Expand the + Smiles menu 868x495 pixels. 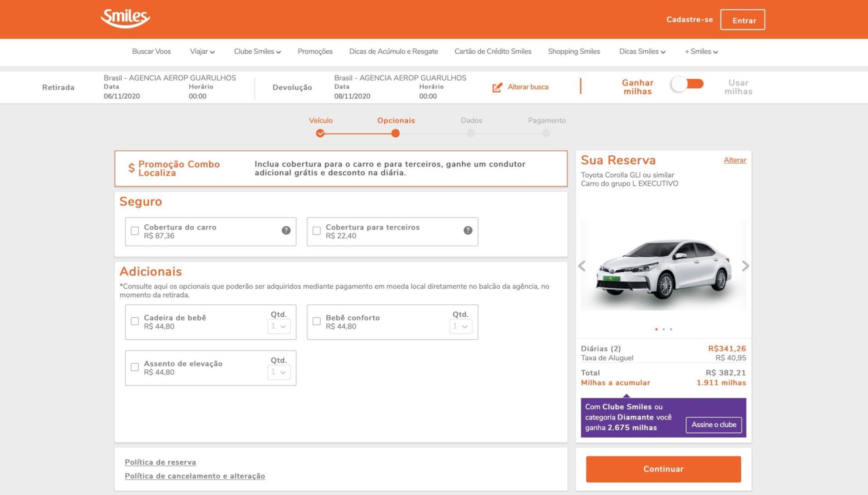pyautogui.click(x=701, y=52)
